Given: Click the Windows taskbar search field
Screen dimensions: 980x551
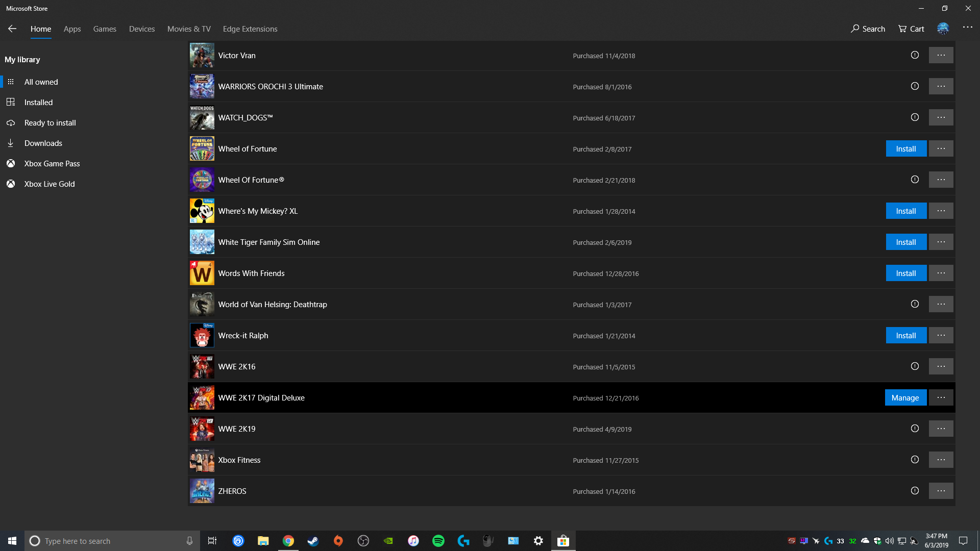Looking at the screenshot, I should 112,541.
